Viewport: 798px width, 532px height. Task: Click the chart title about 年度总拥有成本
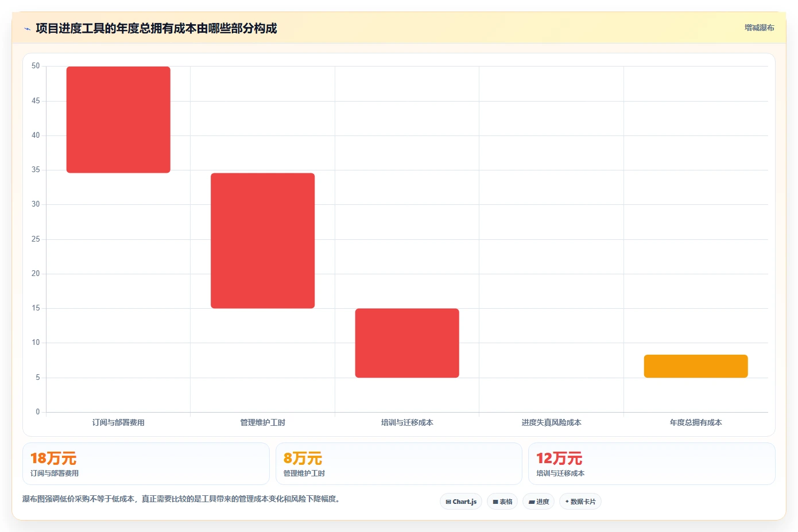click(156, 28)
